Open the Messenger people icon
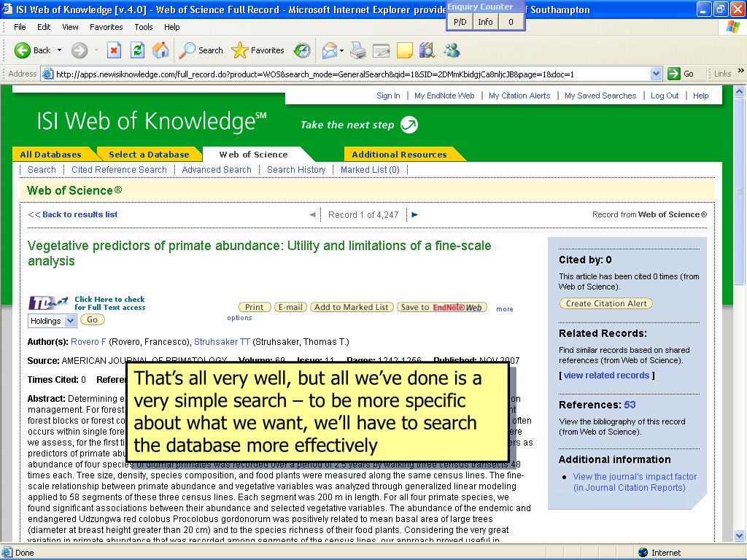The width and height of the screenshot is (747, 560). (451, 50)
